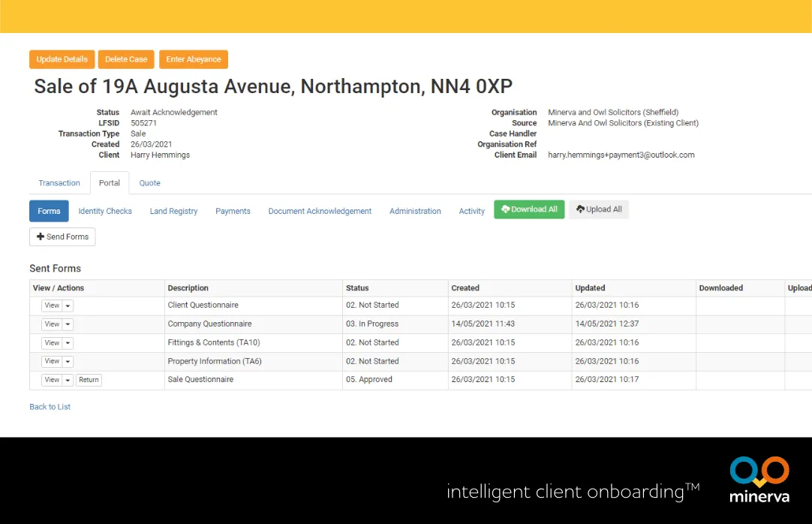The image size is (812, 524).
Task: View the Company Questionnaire form
Action: pos(52,324)
